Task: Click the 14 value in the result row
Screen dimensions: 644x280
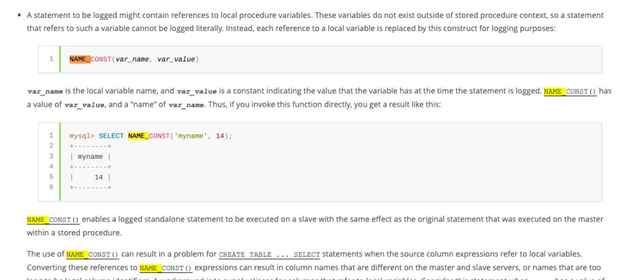Action: pyautogui.click(x=98, y=177)
